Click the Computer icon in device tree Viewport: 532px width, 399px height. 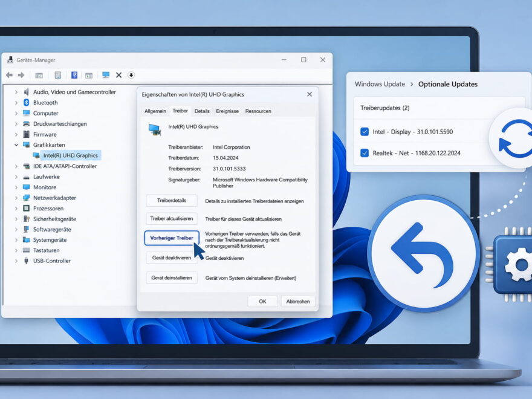(x=26, y=113)
